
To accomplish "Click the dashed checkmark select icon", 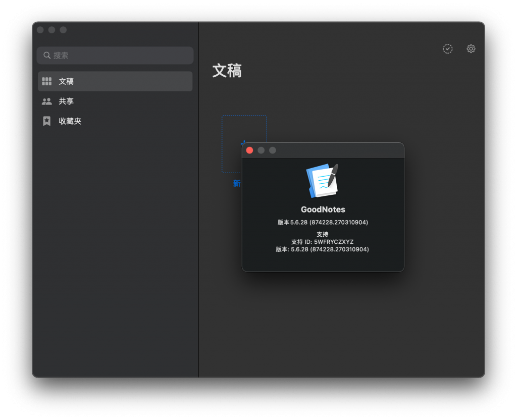I will [447, 49].
